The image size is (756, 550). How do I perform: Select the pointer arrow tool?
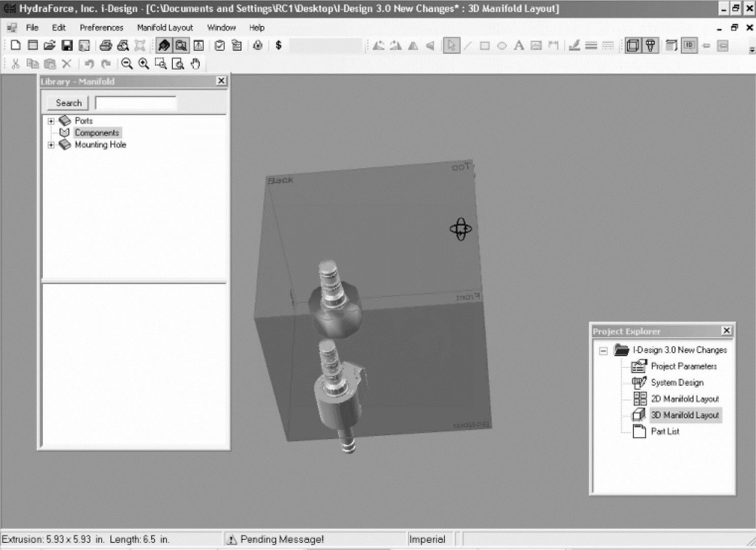coord(450,45)
